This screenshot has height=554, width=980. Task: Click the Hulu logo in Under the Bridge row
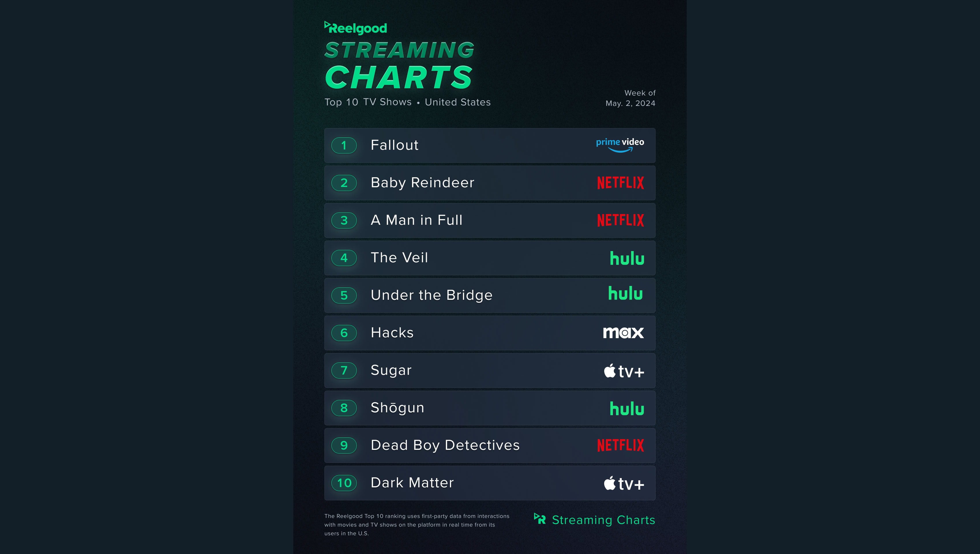coord(625,293)
